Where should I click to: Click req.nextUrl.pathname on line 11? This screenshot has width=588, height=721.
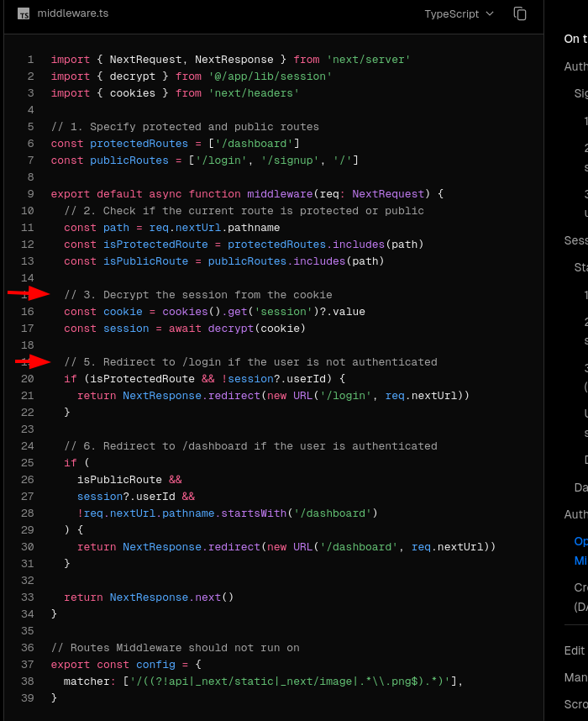point(214,228)
